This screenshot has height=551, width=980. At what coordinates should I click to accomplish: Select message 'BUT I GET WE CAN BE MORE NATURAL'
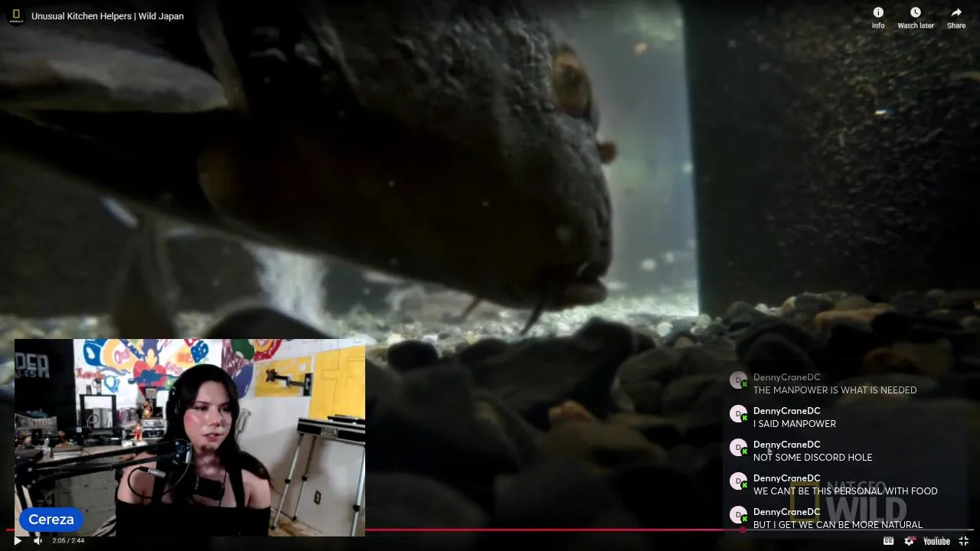point(838,525)
